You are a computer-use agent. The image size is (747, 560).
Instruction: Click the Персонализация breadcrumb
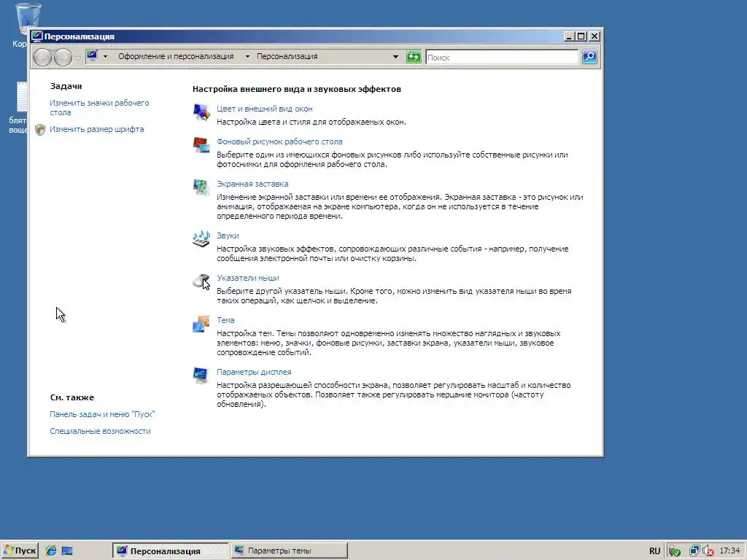click(x=287, y=56)
